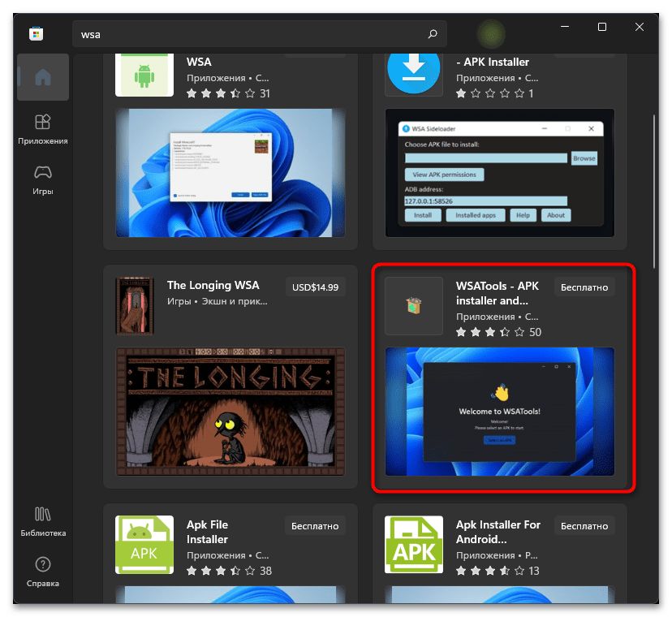
Task: Click Бесплатно on Apk Installer For Android
Action: coord(584,526)
